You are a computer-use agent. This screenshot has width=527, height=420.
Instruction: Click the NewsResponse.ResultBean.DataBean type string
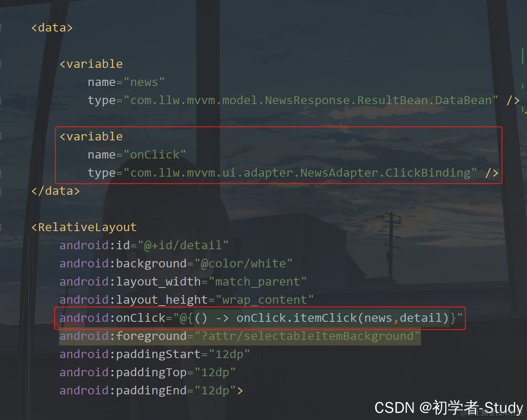coord(311,100)
